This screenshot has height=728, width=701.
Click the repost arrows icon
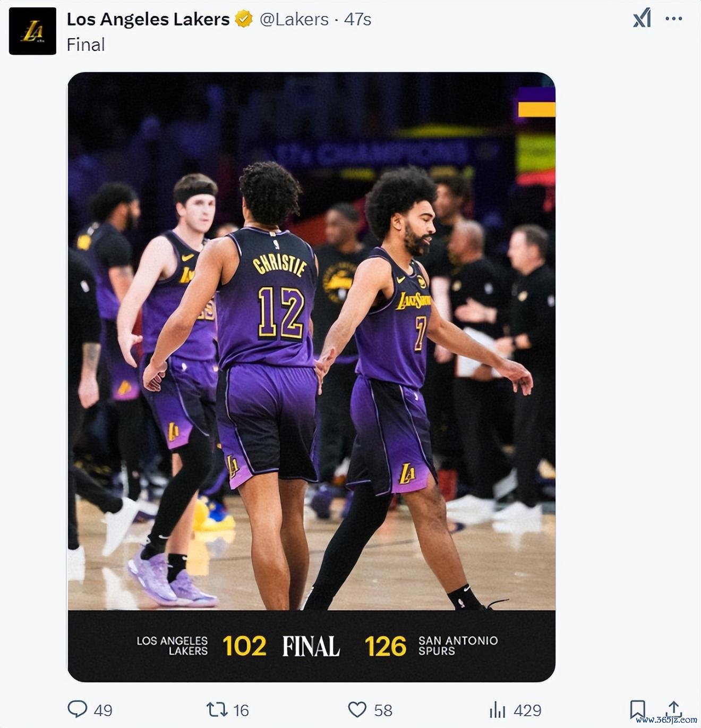tap(217, 709)
